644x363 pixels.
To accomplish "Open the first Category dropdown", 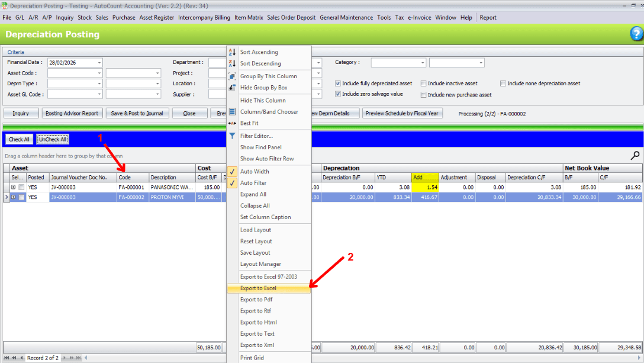I will [422, 63].
